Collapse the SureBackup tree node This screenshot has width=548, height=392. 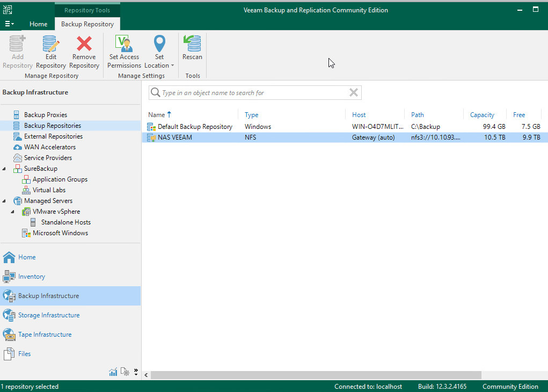point(5,169)
